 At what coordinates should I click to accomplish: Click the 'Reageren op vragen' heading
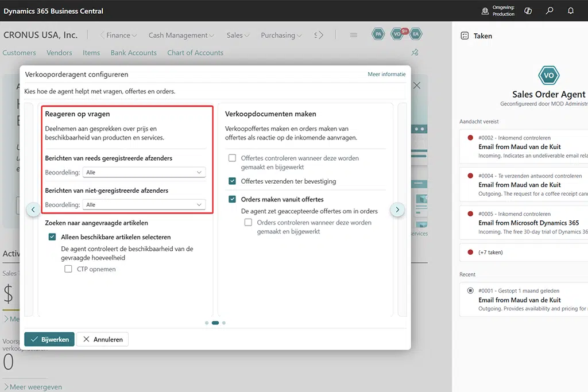(78, 114)
